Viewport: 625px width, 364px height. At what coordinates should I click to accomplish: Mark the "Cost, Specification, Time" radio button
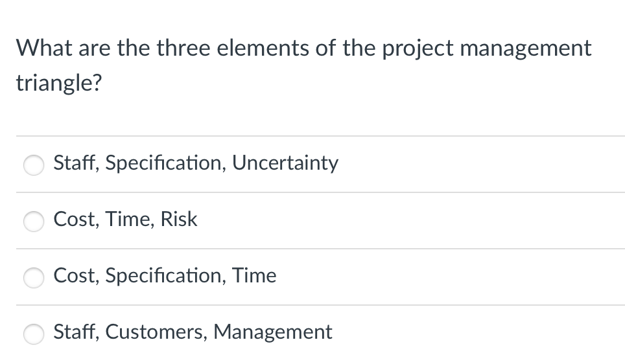[34, 278]
